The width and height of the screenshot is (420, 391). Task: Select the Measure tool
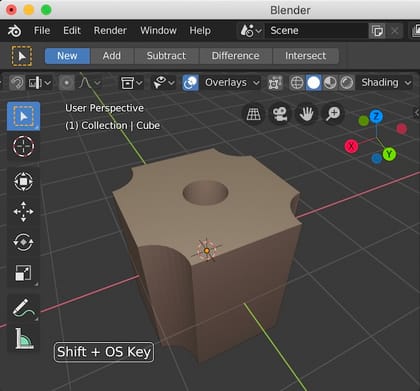click(23, 338)
